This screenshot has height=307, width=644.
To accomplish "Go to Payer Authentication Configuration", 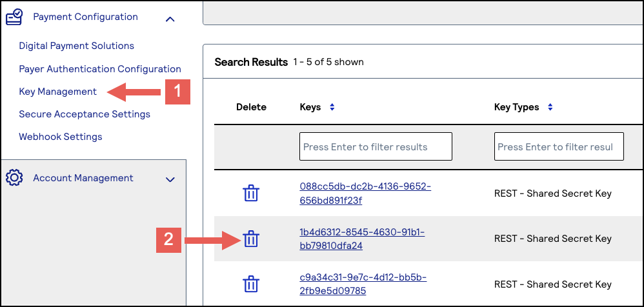I will (x=100, y=69).
